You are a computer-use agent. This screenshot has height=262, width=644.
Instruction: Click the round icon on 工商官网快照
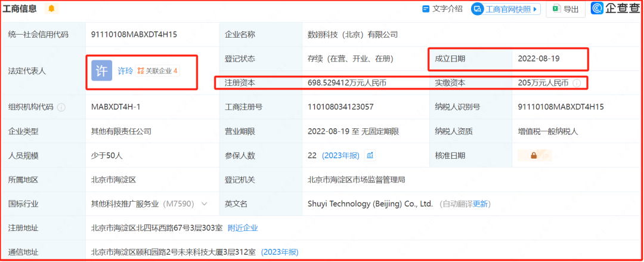(478, 9)
